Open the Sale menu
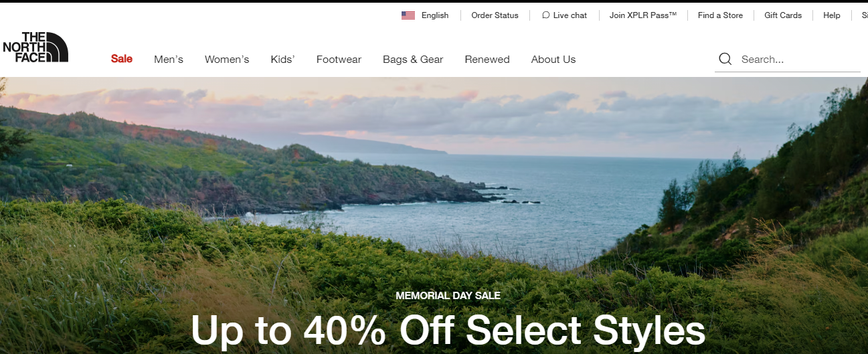868x354 pixels. (122, 59)
